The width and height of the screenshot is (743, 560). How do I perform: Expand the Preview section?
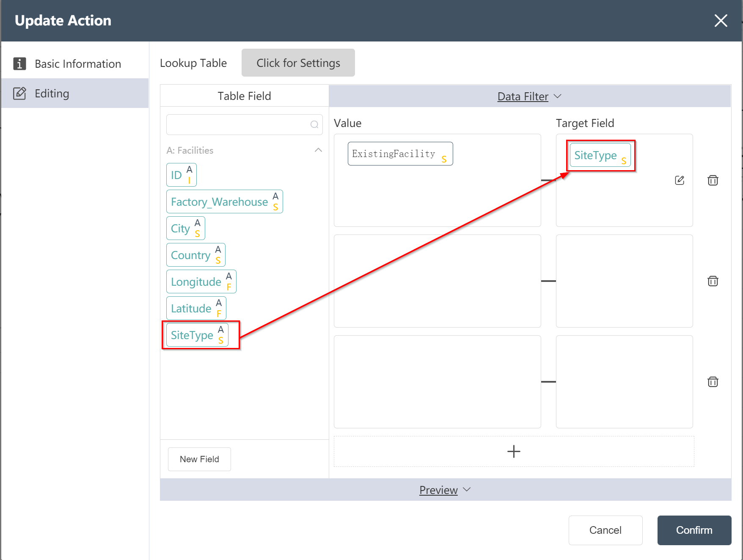(x=445, y=490)
